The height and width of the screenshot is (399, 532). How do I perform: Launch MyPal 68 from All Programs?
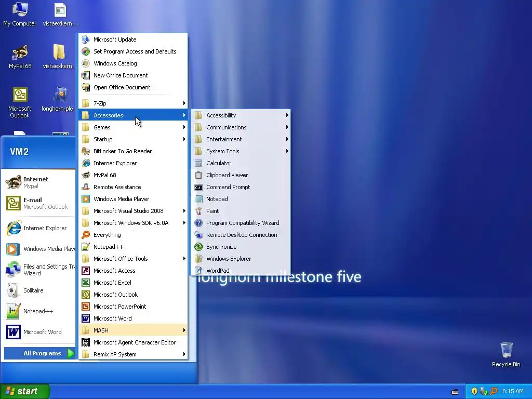click(133, 175)
